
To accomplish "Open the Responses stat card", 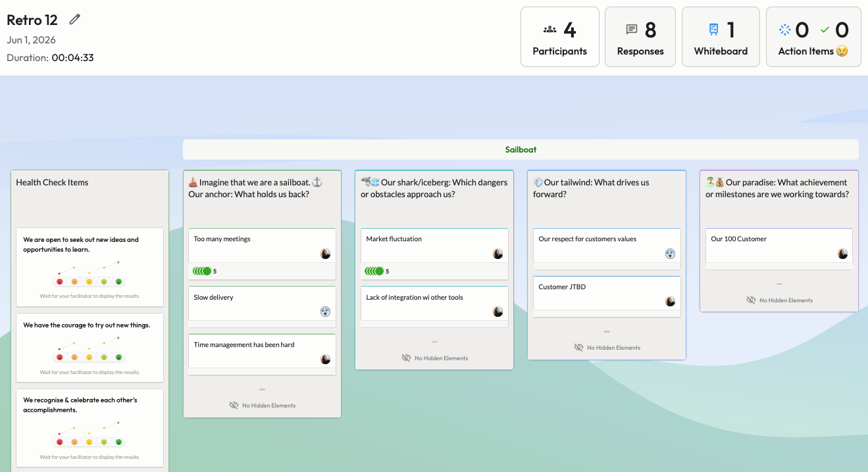I will point(640,37).
